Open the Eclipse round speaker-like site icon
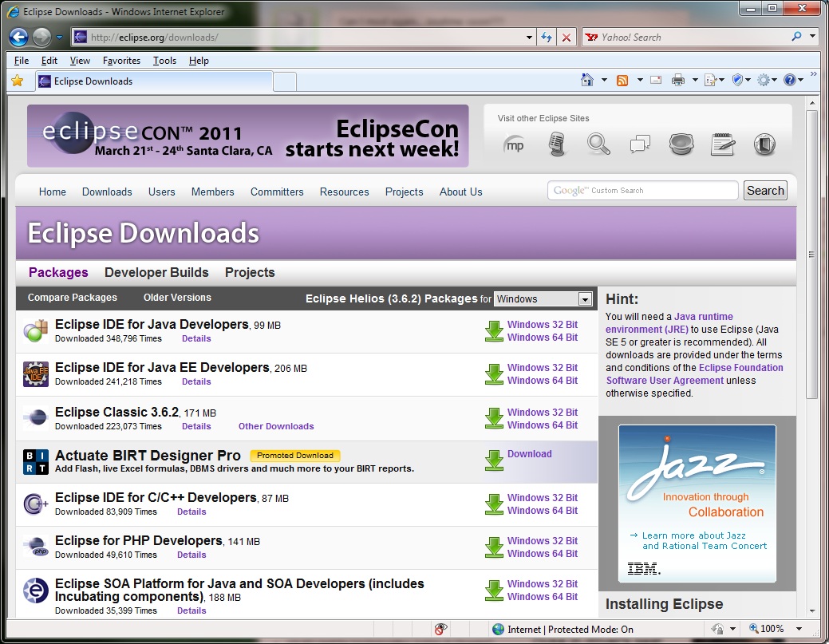 point(681,144)
